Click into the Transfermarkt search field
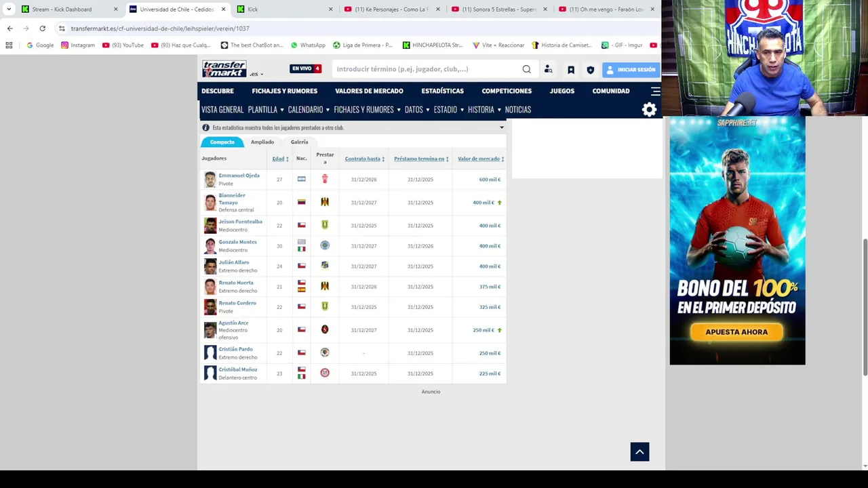The height and width of the screenshot is (488, 868). tap(427, 69)
